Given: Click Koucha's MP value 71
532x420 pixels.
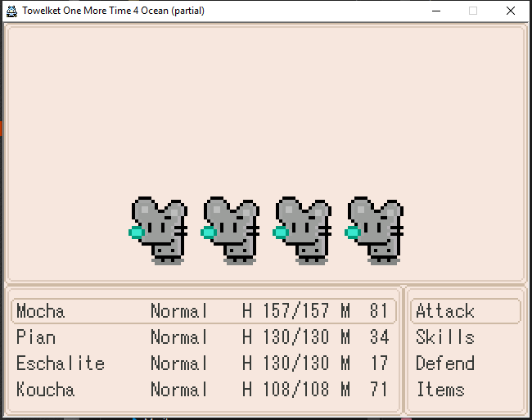Looking at the screenshot, I should 379,390.
